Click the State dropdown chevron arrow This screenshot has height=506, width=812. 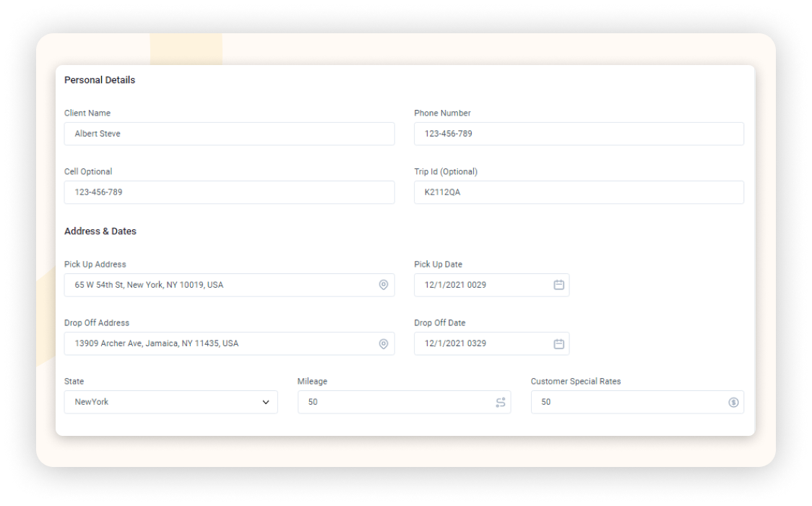(264, 402)
